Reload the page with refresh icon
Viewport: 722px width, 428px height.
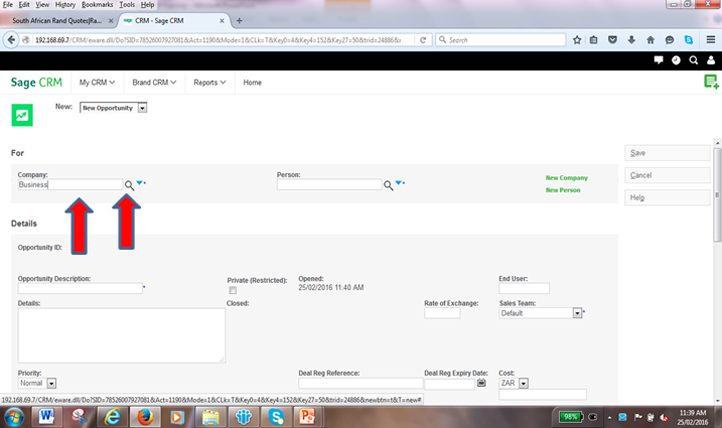(423, 40)
